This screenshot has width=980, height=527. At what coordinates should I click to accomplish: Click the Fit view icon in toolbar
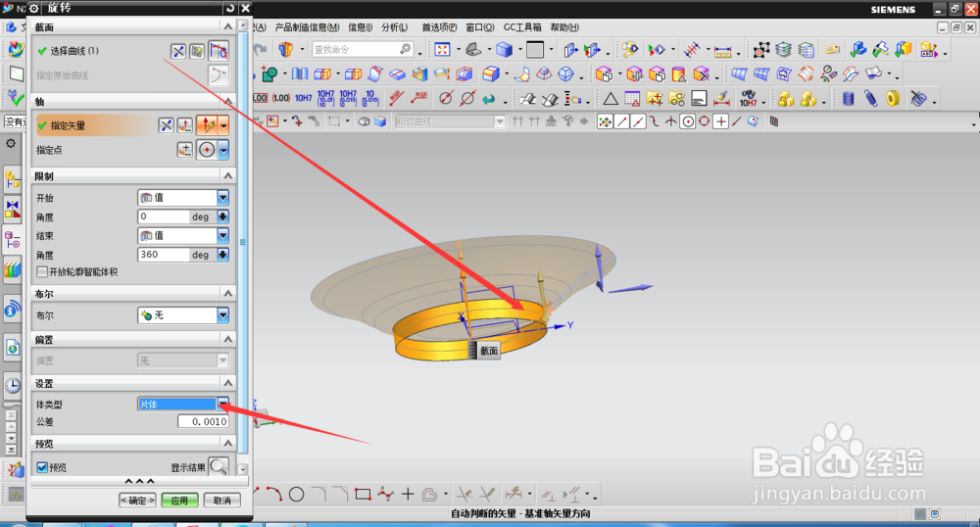point(443,49)
